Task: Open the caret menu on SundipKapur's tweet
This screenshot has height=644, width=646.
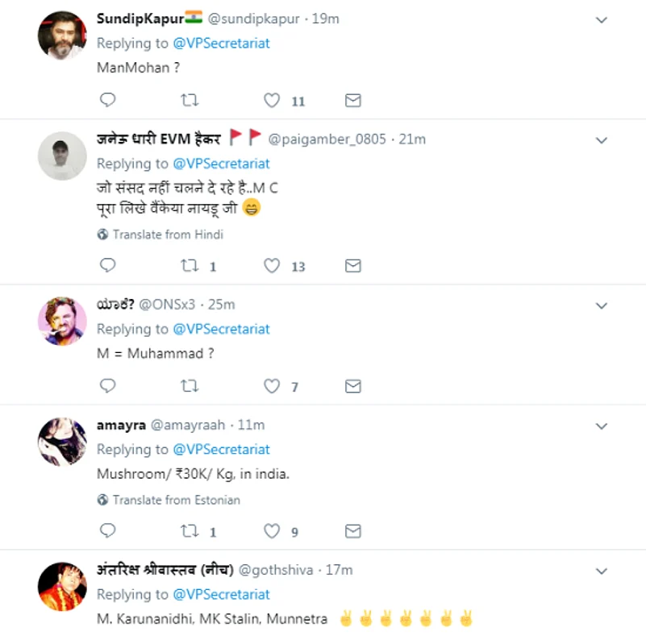Action: coord(601,19)
